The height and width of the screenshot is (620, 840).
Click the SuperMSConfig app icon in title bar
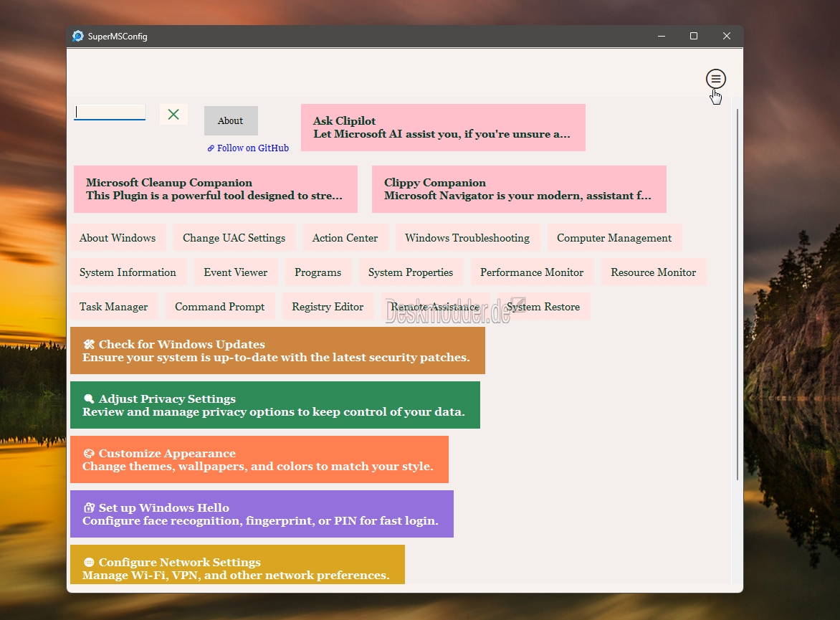(78, 36)
